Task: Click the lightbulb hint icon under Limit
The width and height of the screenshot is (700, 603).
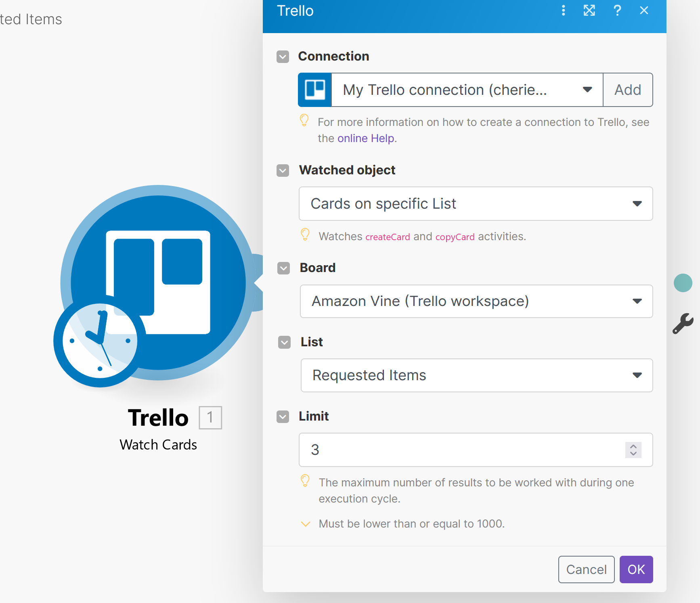Action: click(x=305, y=481)
